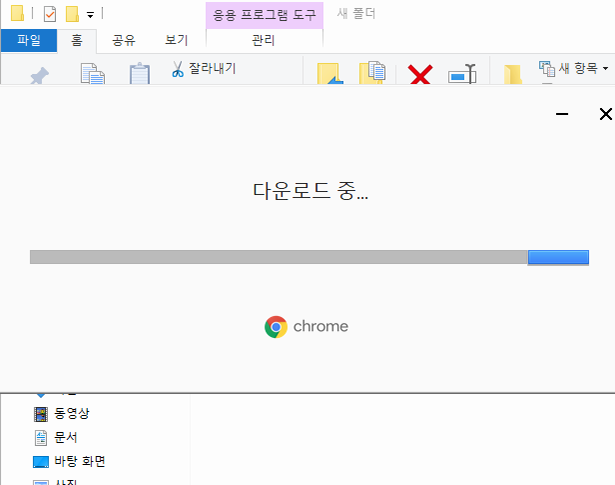Click the 잘라내기 cut label
The width and height of the screenshot is (615, 485).
[212, 69]
